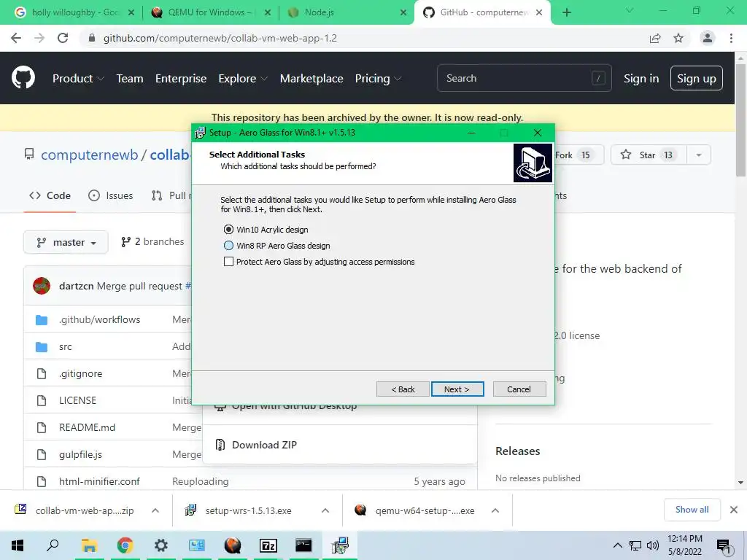Click the share page icon in address bar
The height and width of the screenshot is (560, 747).
coord(655,38)
